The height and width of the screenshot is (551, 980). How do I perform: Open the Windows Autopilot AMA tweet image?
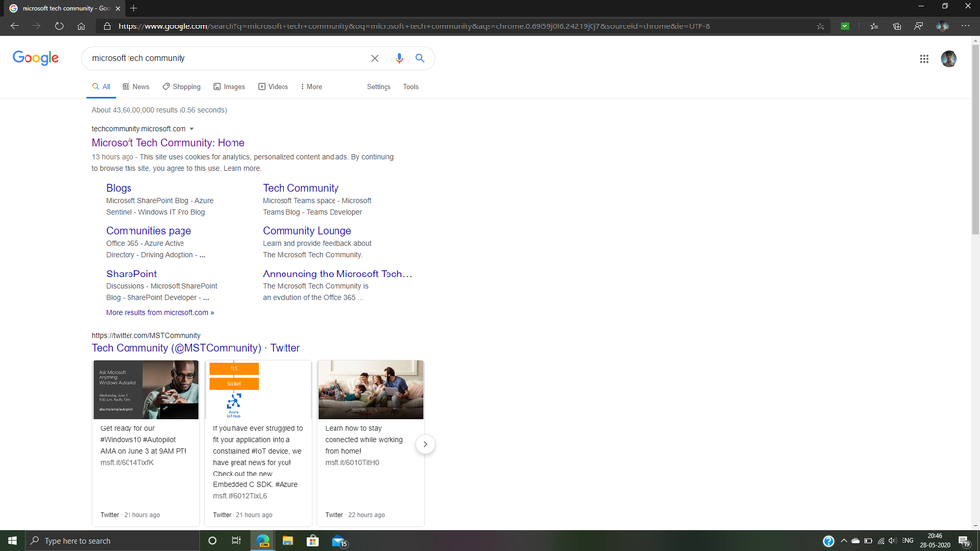point(146,389)
